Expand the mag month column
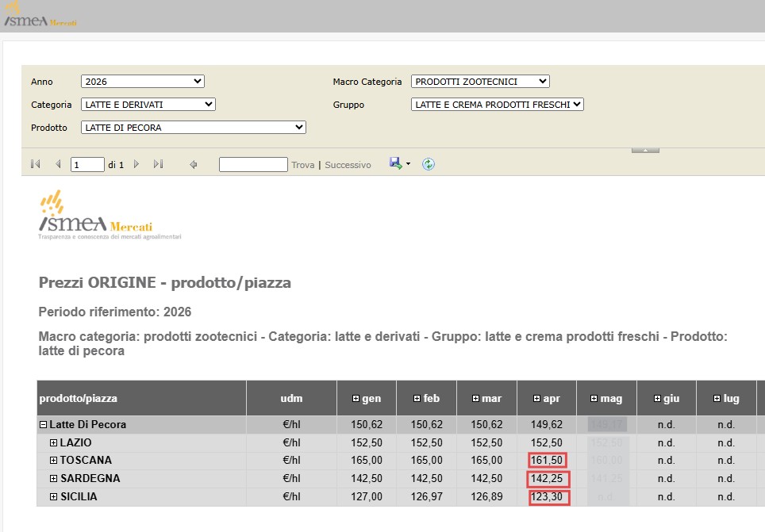Image resolution: width=765 pixels, height=532 pixels. tap(594, 398)
